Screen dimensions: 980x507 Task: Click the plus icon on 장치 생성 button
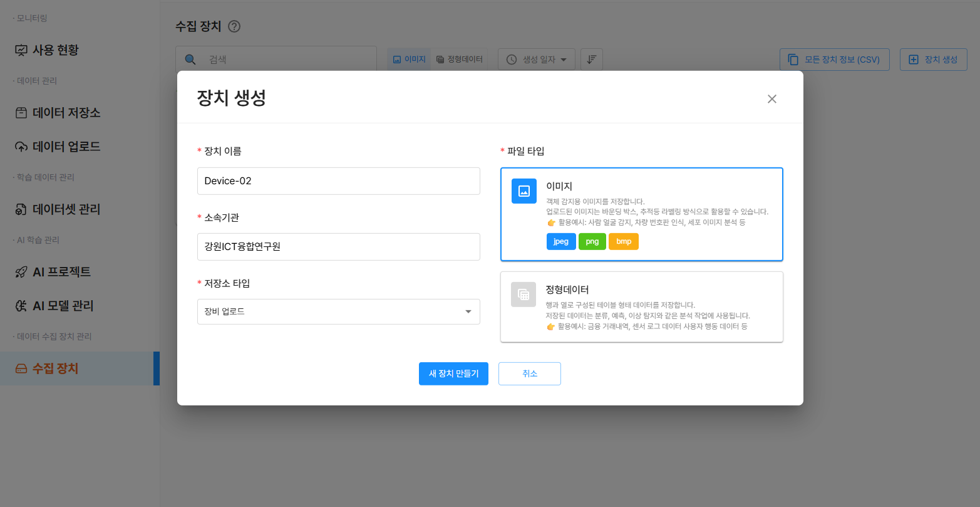pos(913,60)
